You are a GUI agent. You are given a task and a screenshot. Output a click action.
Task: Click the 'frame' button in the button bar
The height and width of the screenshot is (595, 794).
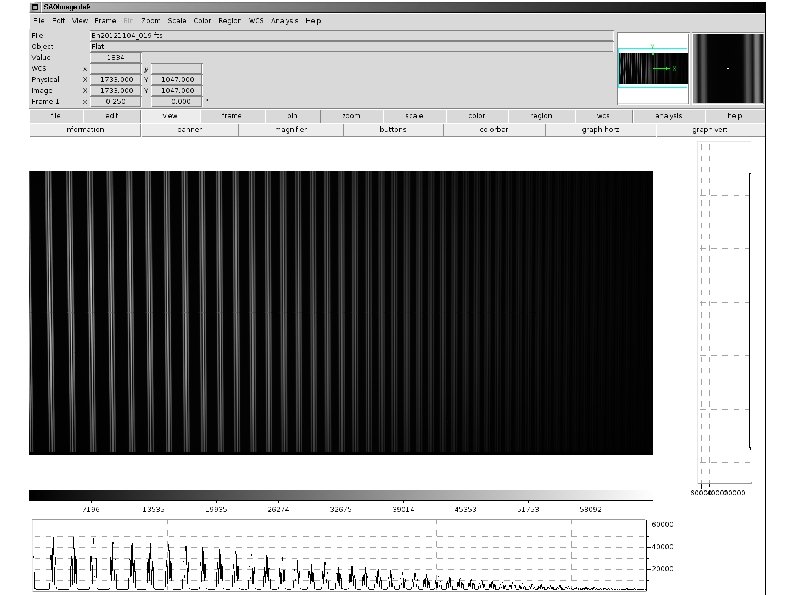pyautogui.click(x=231, y=116)
